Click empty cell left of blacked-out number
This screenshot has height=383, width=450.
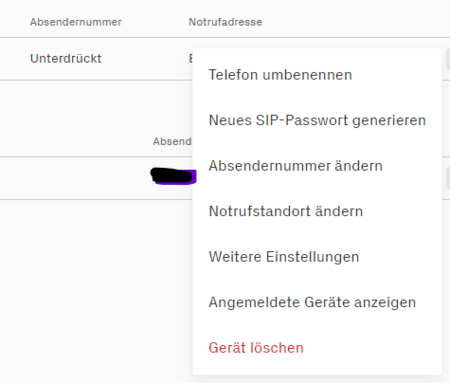click(x=73, y=178)
